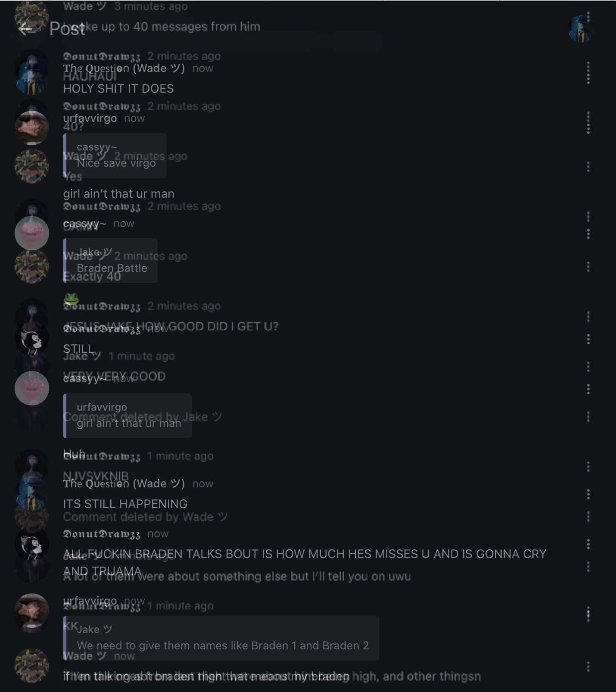Open DonutDrawzz username above ALL FUCKIN BRADEN
This screenshot has height=692, width=616.
pyautogui.click(x=102, y=534)
